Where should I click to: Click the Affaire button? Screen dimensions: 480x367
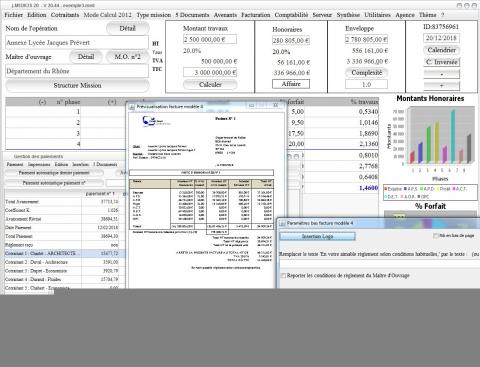[291, 84]
